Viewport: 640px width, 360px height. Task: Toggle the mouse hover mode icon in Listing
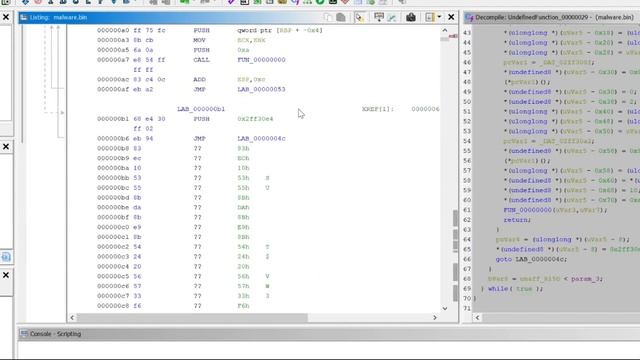(359, 17)
